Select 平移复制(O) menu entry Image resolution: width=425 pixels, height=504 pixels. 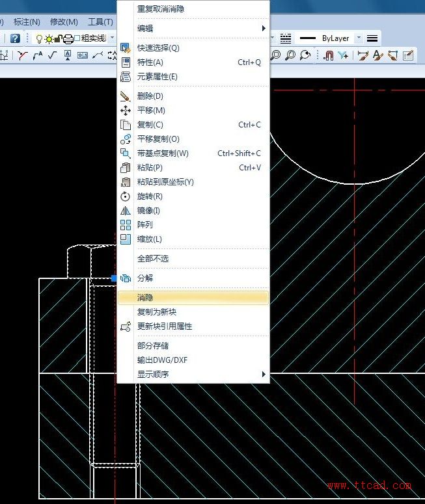[x=193, y=139]
